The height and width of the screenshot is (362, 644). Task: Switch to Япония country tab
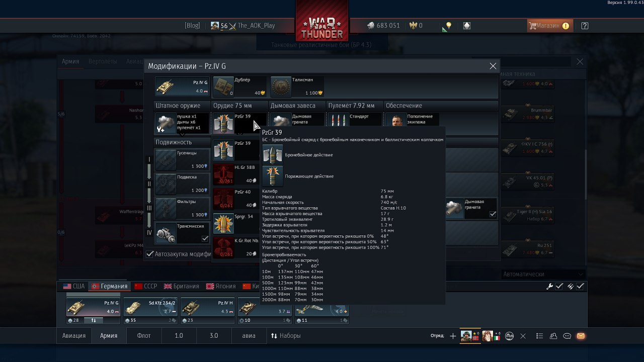point(220,286)
